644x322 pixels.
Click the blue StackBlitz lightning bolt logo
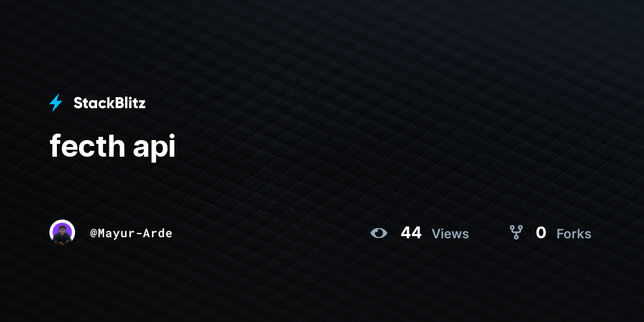click(x=56, y=103)
